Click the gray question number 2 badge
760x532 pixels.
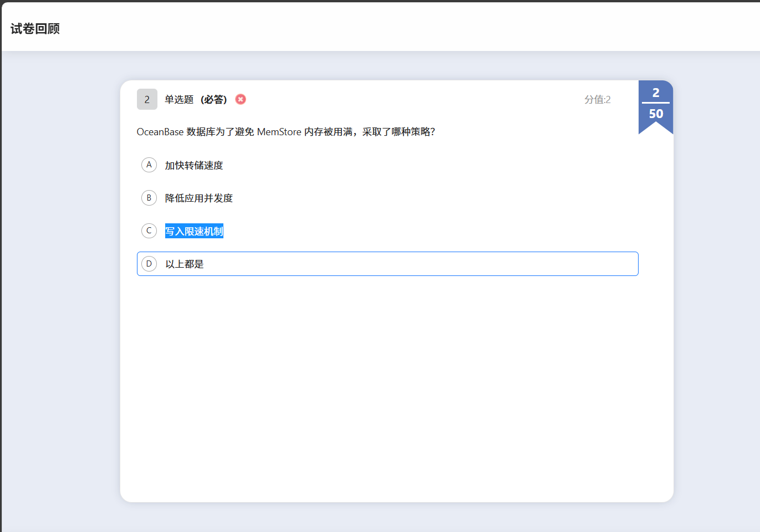[147, 100]
